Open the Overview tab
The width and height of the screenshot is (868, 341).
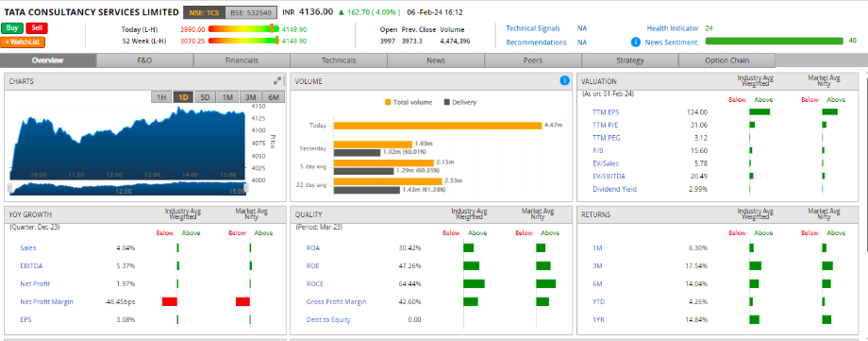47,61
